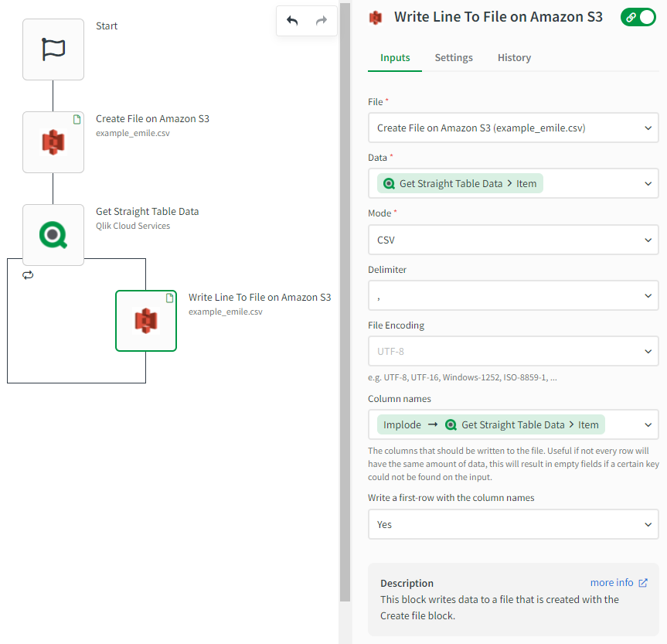Select the Write Line To File S3 block

click(x=146, y=321)
